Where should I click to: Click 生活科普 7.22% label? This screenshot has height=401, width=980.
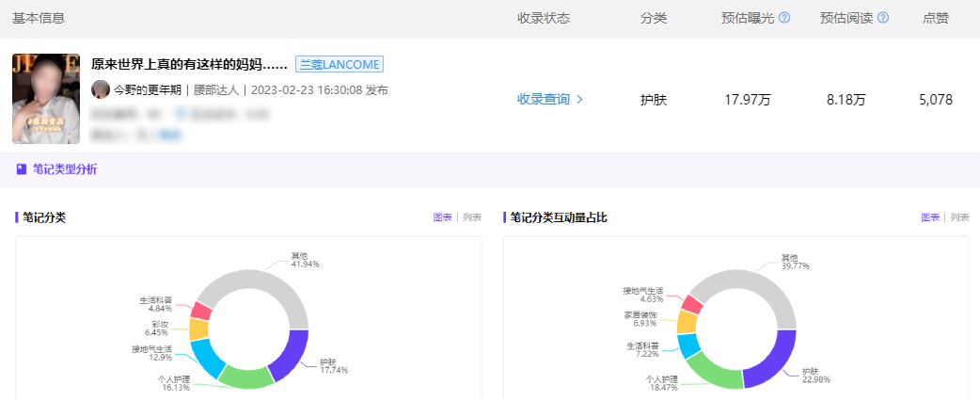pyautogui.click(x=642, y=350)
